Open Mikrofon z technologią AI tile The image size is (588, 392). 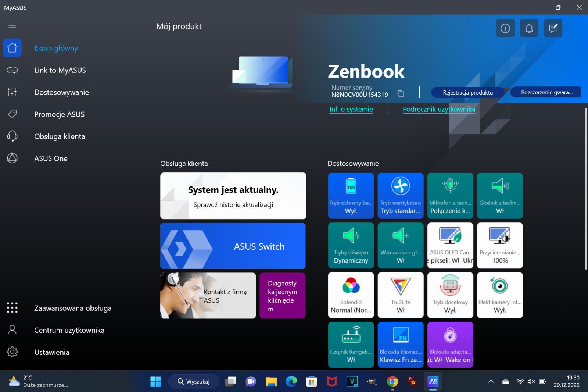pos(450,196)
